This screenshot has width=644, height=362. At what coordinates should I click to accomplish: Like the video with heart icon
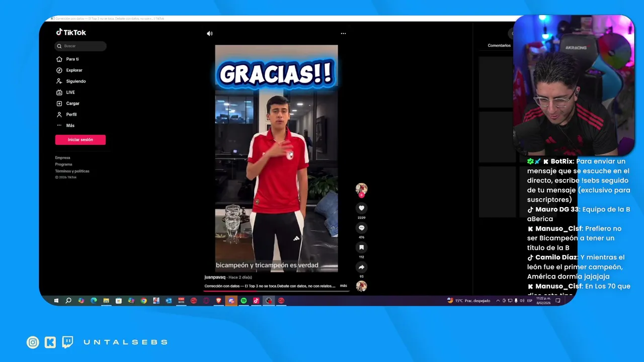[x=361, y=208]
